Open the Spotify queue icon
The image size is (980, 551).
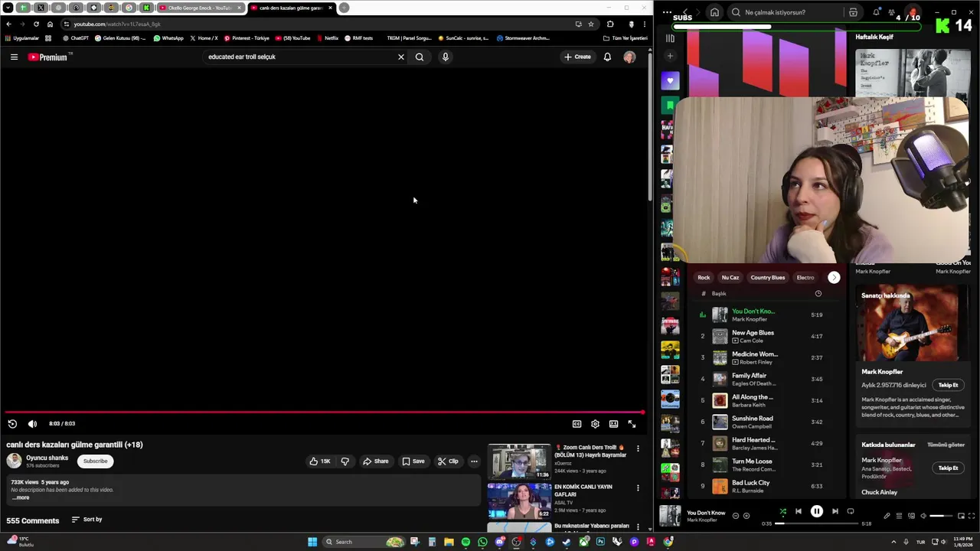point(899,516)
